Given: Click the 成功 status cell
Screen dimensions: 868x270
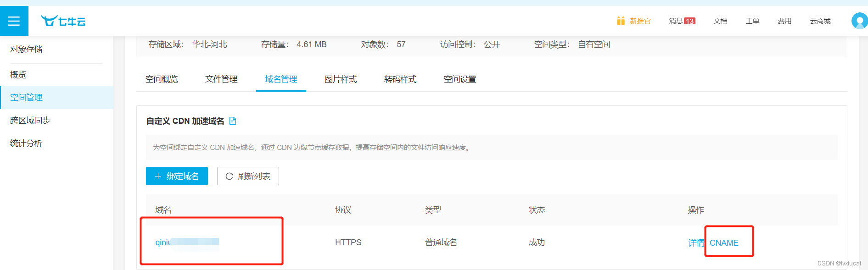Looking at the screenshot, I should tap(537, 242).
